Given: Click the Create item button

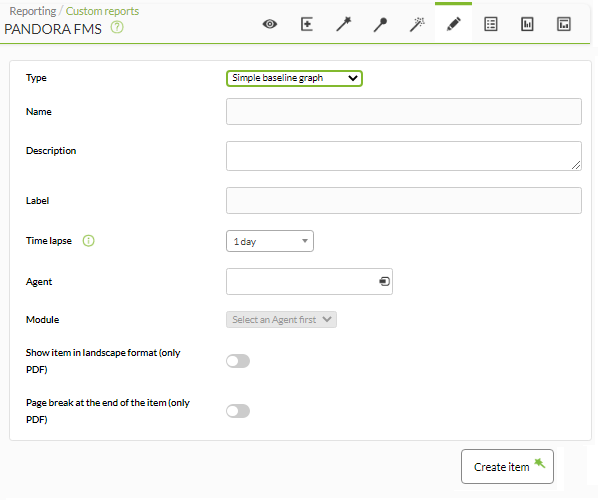Looking at the screenshot, I should coord(507,466).
